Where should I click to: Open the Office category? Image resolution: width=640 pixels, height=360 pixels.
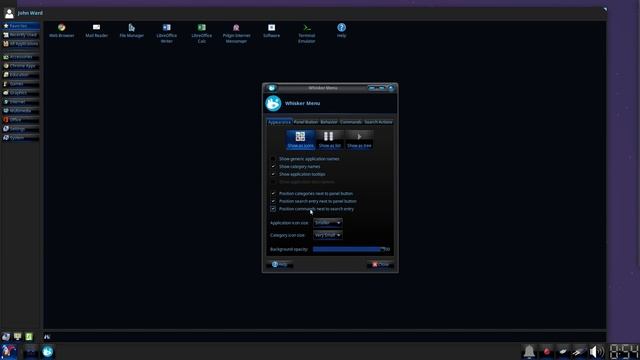pos(21,120)
